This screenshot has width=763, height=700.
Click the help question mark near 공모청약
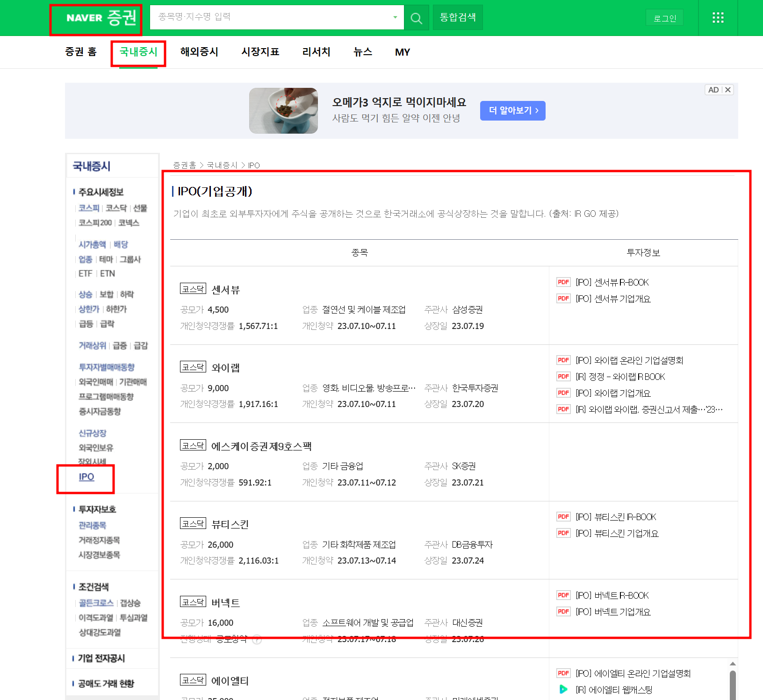(x=257, y=639)
